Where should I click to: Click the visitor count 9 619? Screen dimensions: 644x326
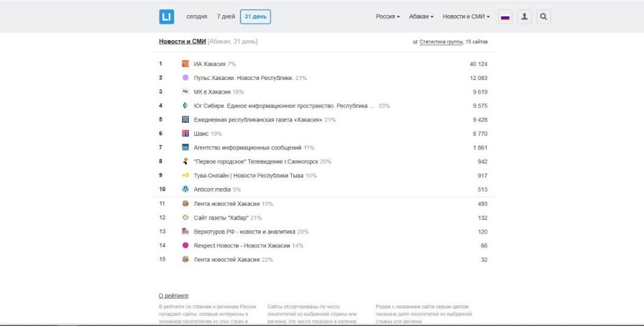tap(480, 92)
